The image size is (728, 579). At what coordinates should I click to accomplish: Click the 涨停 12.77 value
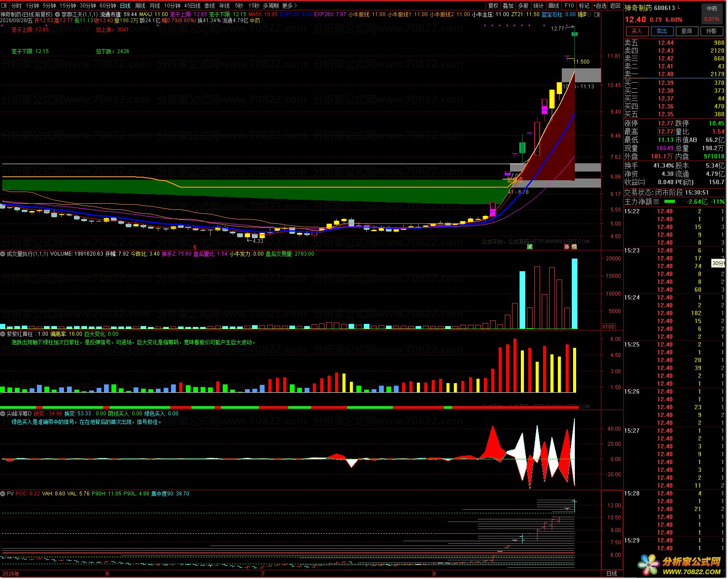666,123
